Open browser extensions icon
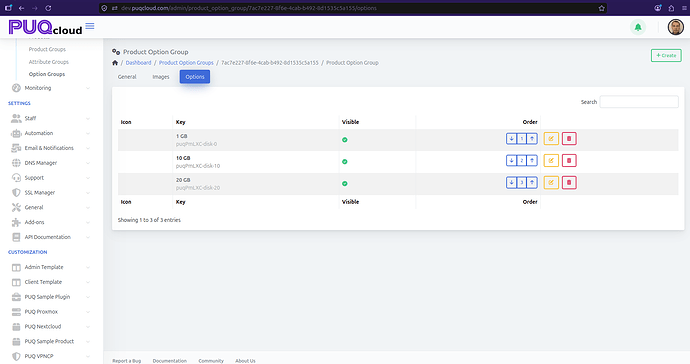Screen dimensions: 690x364 click(671, 8)
